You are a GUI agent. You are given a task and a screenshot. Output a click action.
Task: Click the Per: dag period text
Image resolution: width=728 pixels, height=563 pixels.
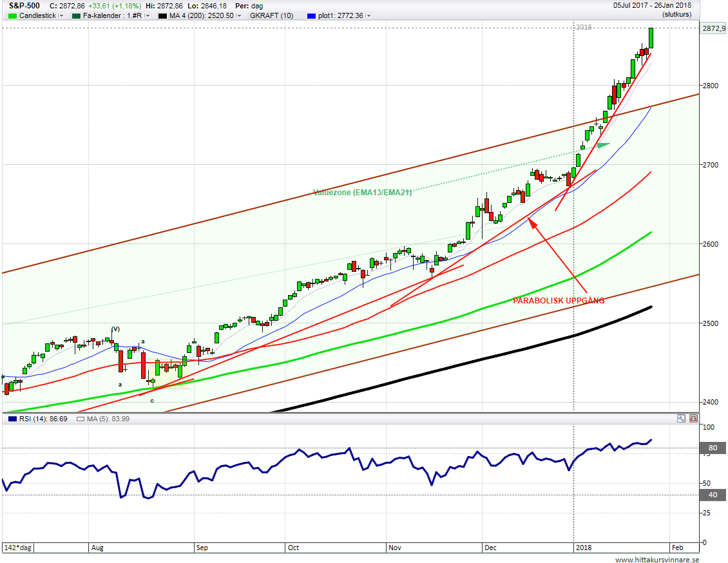(x=249, y=6)
